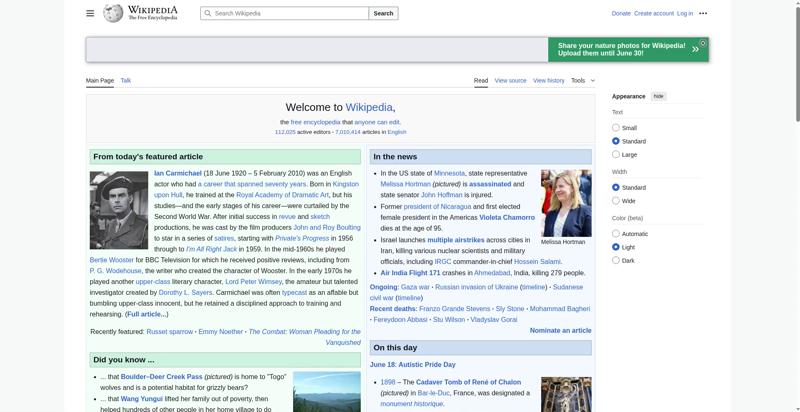
Task: Open Lord Peter Wimsey link
Action: (254, 281)
